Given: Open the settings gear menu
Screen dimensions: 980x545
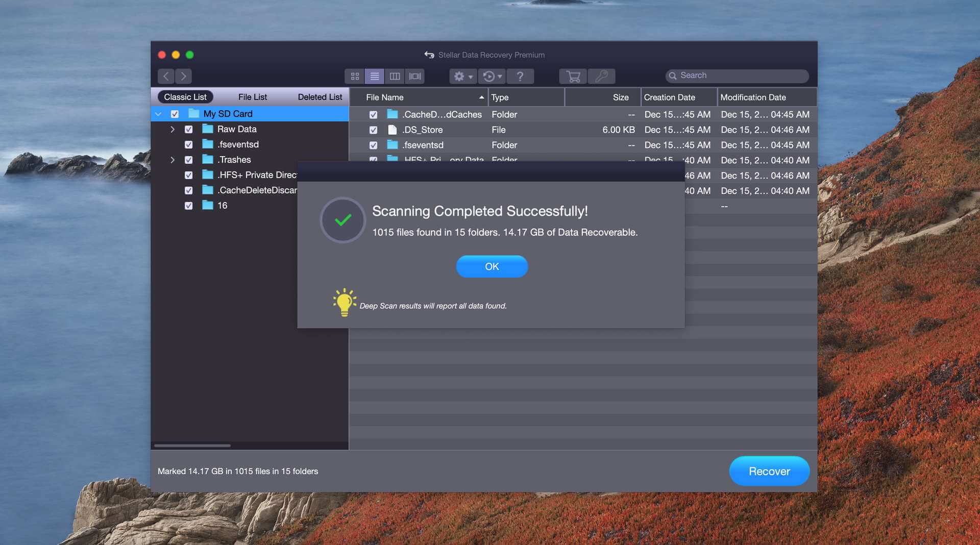Looking at the screenshot, I should point(463,76).
